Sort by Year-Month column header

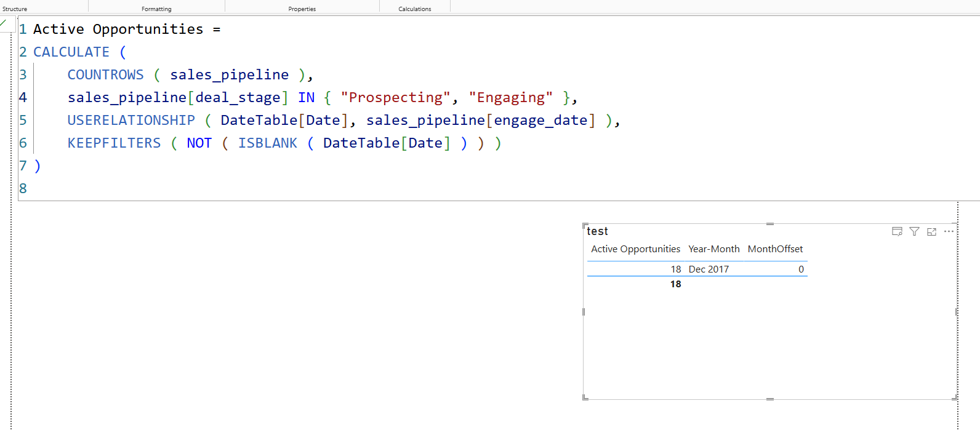[714, 249]
